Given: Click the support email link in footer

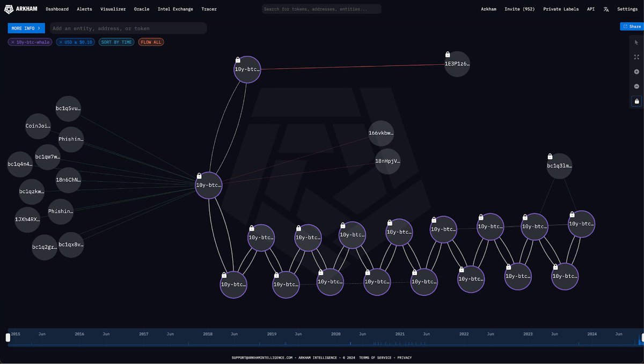Looking at the screenshot, I should click(x=262, y=358).
